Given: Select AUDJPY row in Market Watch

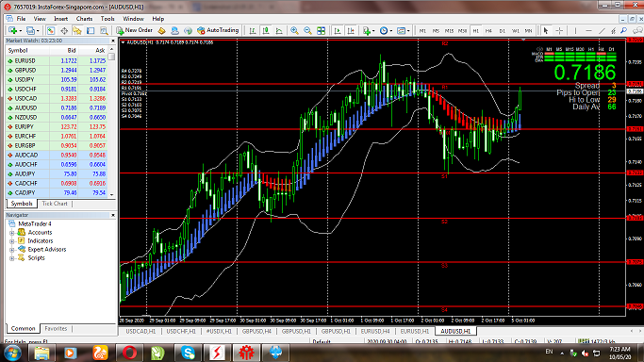Looking at the screenshot, I should click(57, 174).
